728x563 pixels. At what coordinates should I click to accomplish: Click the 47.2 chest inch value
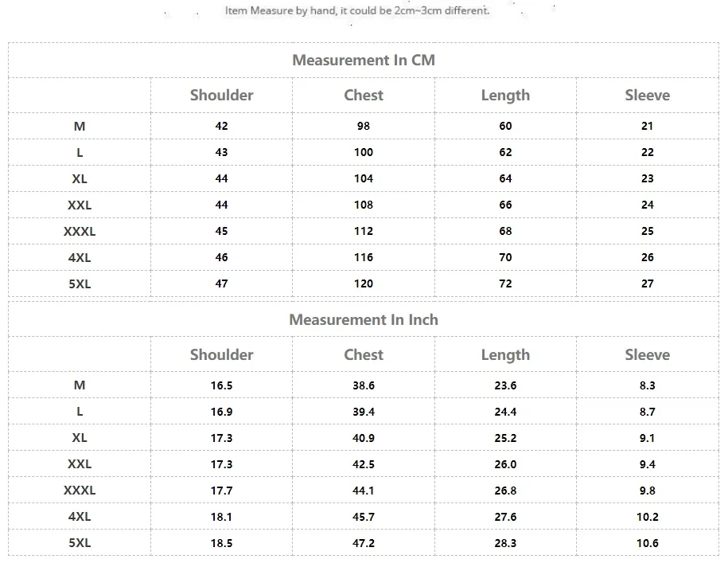point(364,543)
